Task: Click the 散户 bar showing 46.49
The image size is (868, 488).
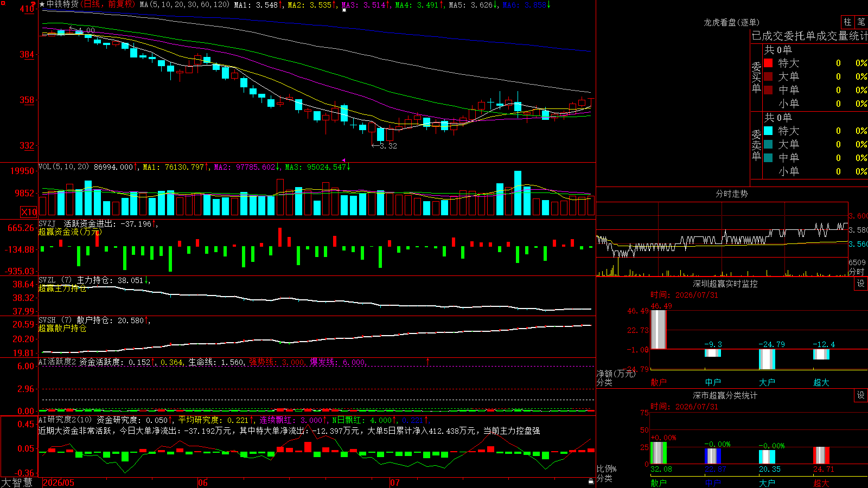Action: point(659,330)
